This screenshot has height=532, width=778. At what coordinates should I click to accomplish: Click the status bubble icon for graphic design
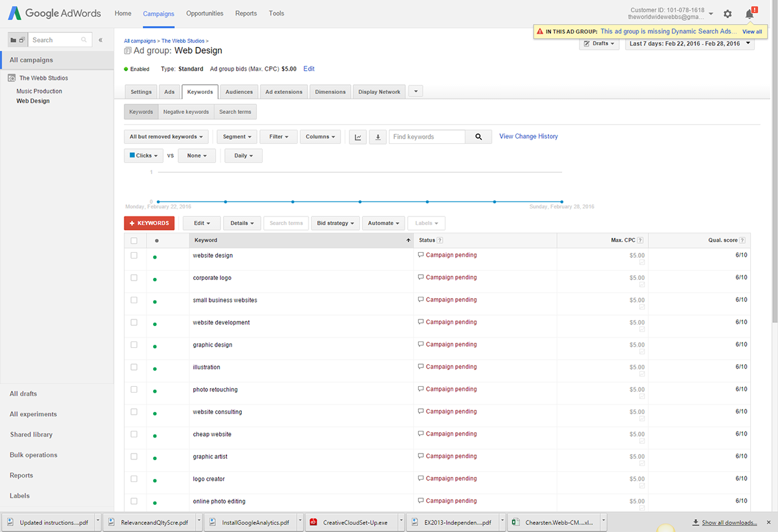[421, 345]
